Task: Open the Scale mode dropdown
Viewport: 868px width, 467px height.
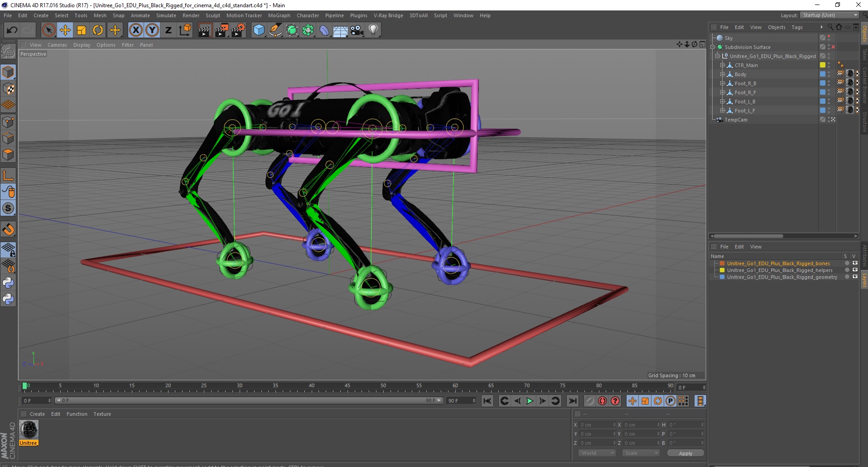Action: point(641,453)
